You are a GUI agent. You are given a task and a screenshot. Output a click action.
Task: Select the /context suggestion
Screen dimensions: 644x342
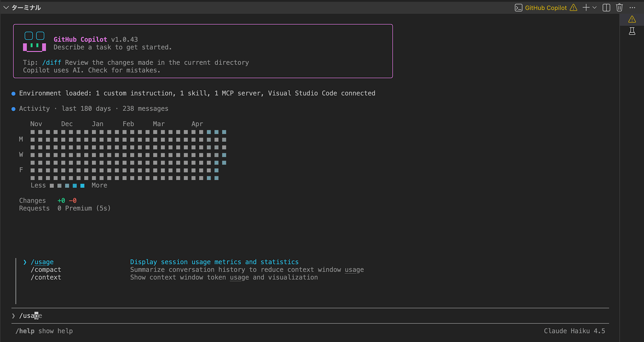click(x=46, y=278)
